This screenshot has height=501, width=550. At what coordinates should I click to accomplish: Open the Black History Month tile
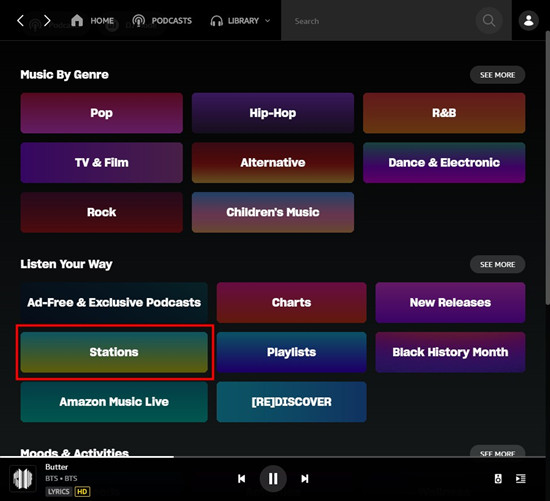tap(450, 352)
